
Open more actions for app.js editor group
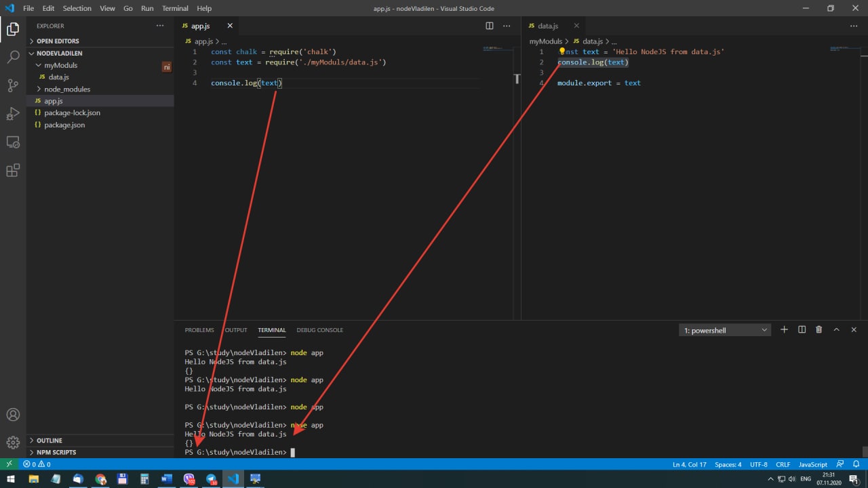coord(507,26)
